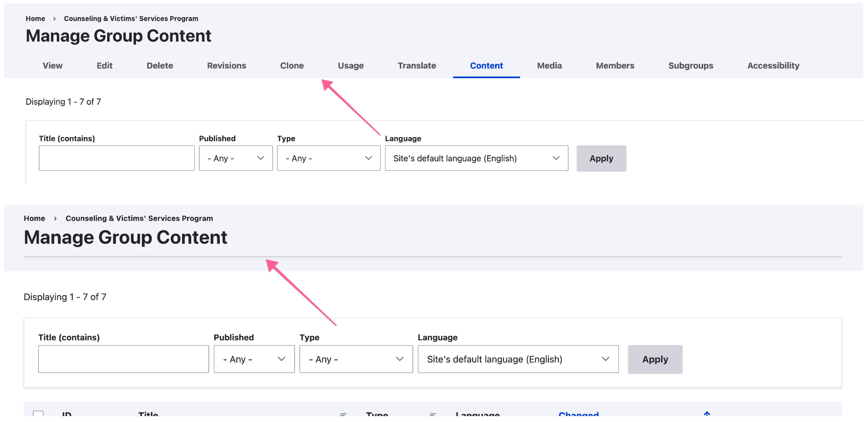Focus the Title (contains) field beneath the tab bar
868x422 pixels.
click(x=116, y=158)
